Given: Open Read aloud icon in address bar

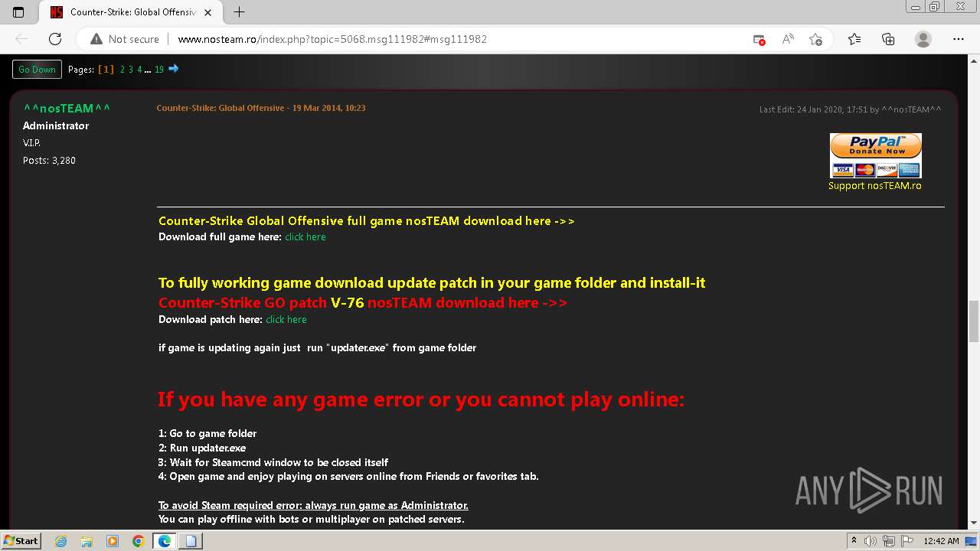Looking at the screenshot, I should 787,39.
